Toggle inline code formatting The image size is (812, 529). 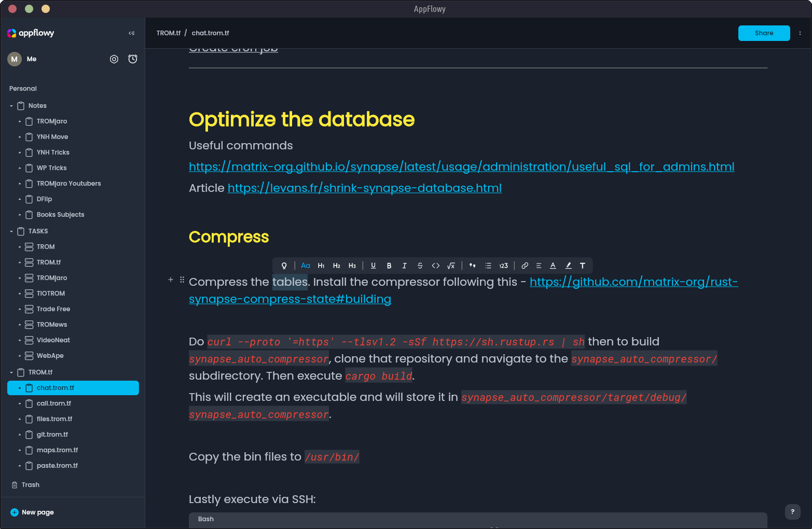pyautogui.click(x=436, y=266)
